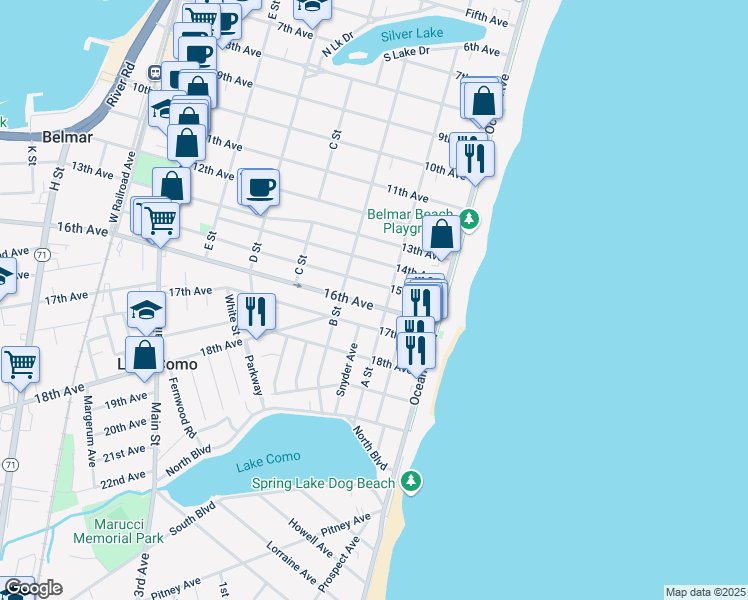748x600 pixels.
Task: Select Spring Lake Dog Beach pin
Action: (410, 483)
